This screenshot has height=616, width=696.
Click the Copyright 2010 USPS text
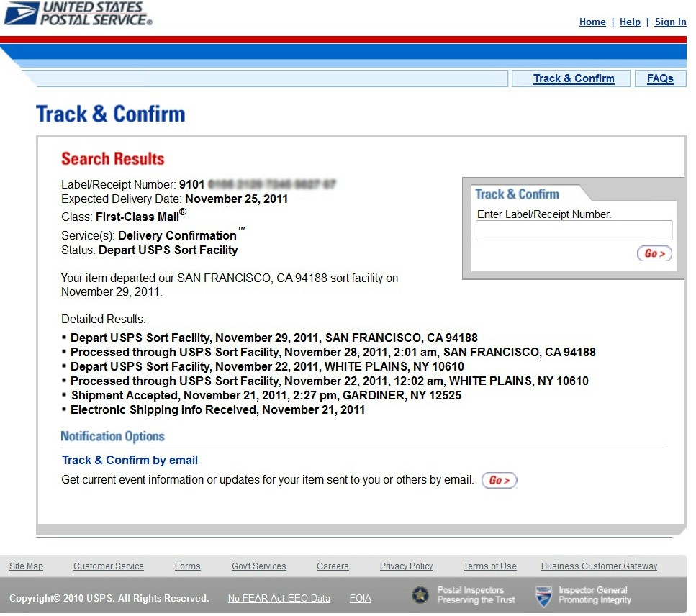tap(109, 598)
